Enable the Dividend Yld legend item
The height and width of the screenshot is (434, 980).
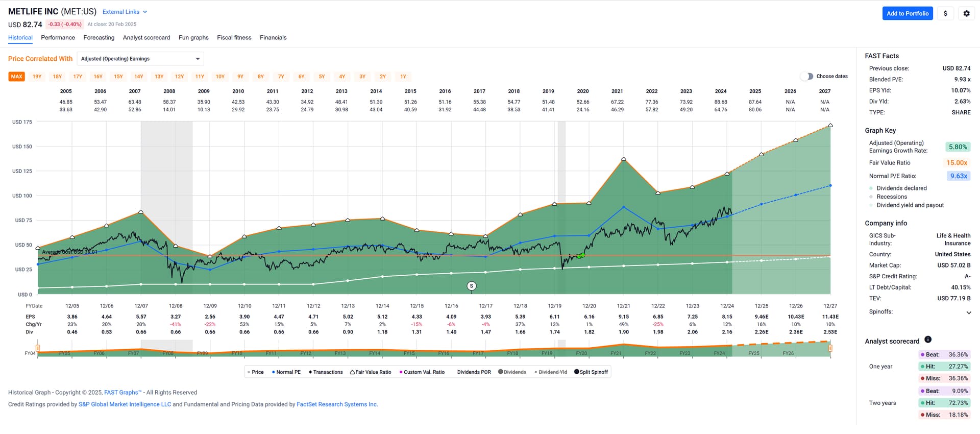pyautogui.click(x=550, y=372)
